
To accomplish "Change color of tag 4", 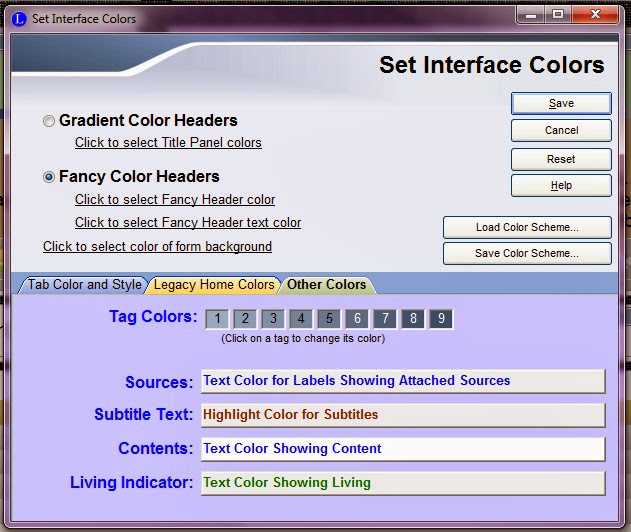I will coord(301,319).
